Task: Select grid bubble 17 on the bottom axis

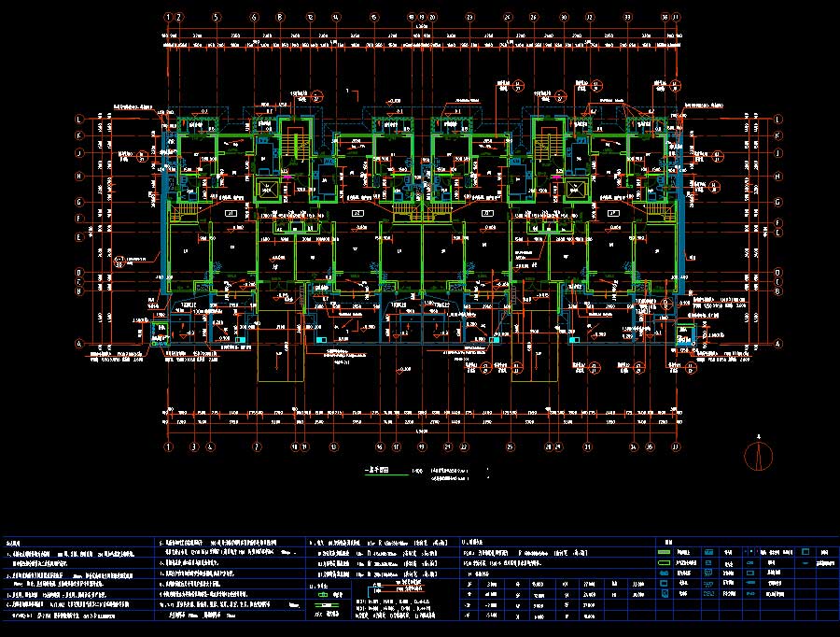Action: pos(396,446)
